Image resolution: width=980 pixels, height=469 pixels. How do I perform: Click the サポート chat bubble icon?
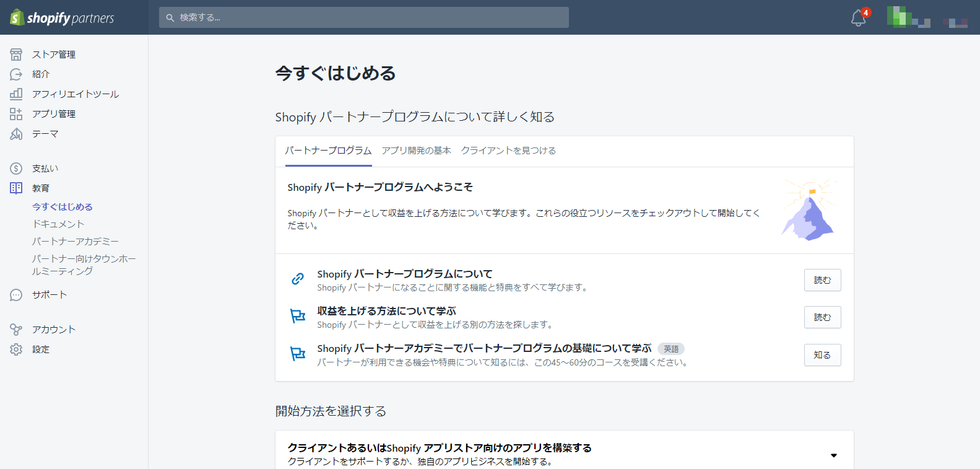(16, 295)
